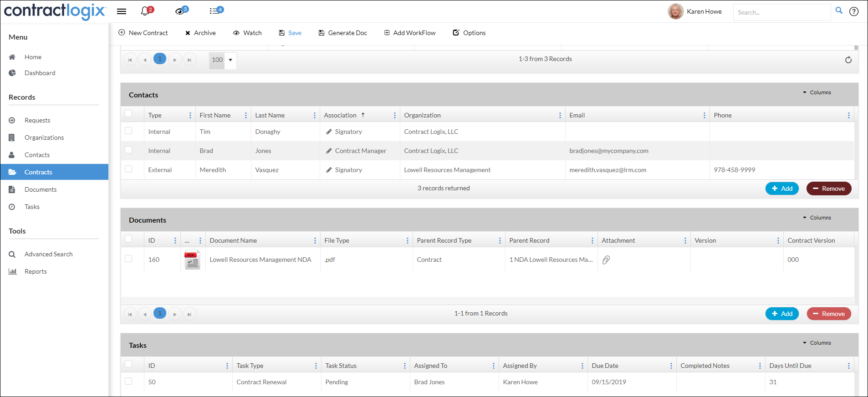
Task: Click the paperclip attachment icon
Action: [x=606, y=260]
